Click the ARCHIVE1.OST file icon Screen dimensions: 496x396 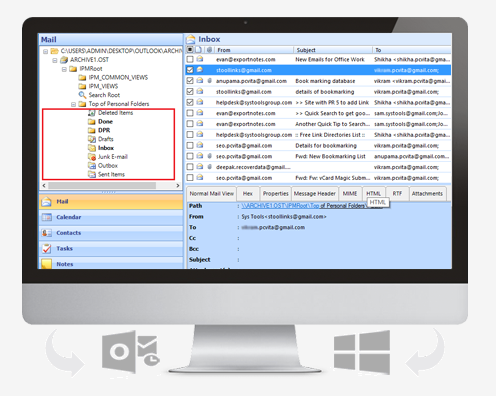pos(64,60)
